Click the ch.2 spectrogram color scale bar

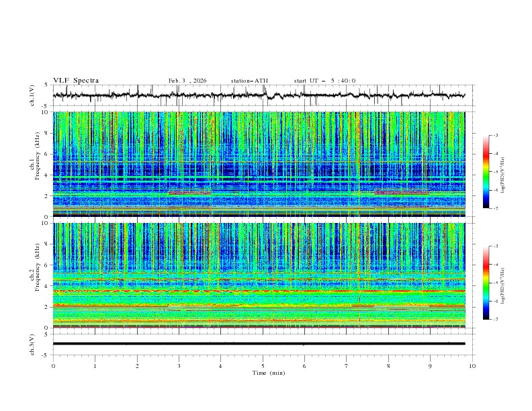[486, 283]
